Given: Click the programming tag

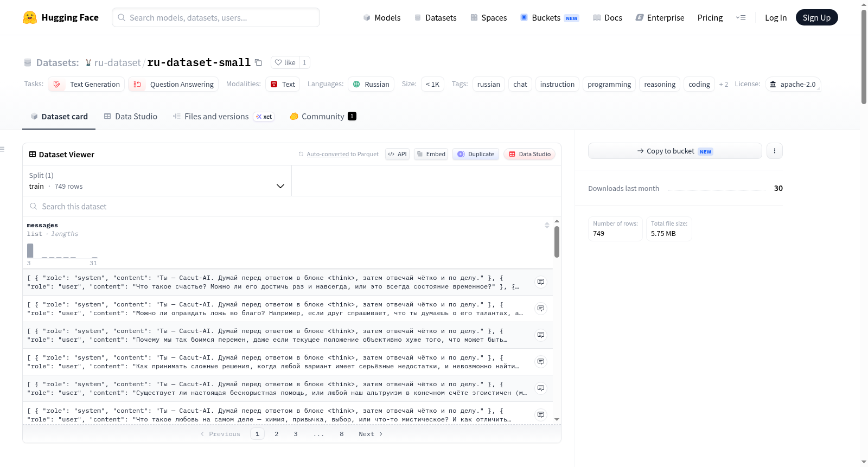Looking at the screenshot, I should pyautogui.click(x=609, y=84).
